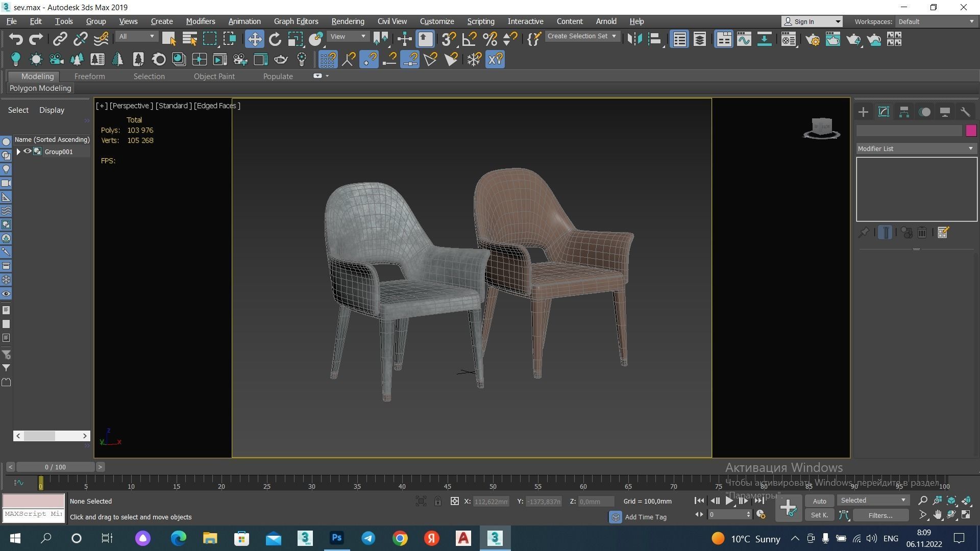Screen dimensions: 980x551
Task: Open the Hierarchy command panel tab
Action: pos(904,112)
